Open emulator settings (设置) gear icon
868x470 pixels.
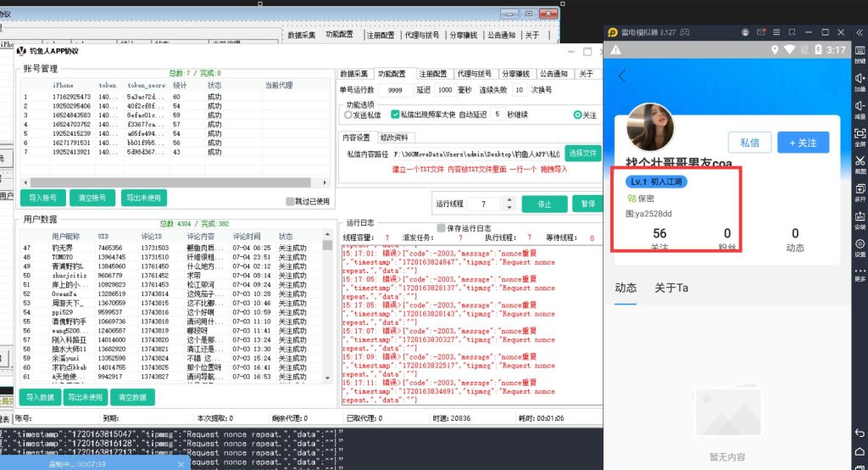[860, 247]
